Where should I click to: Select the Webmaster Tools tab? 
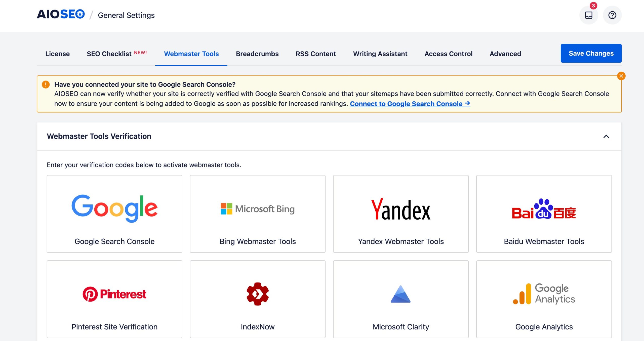click(x=191, y=54)
